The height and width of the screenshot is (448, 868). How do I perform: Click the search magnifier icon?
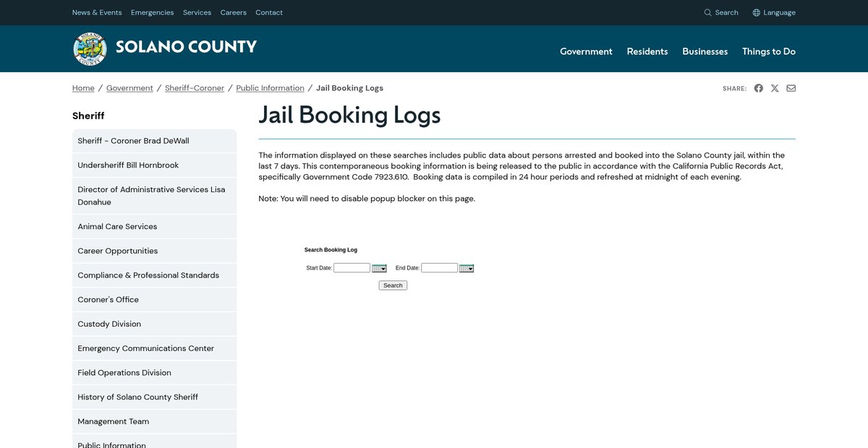click(x=707, y=12)
